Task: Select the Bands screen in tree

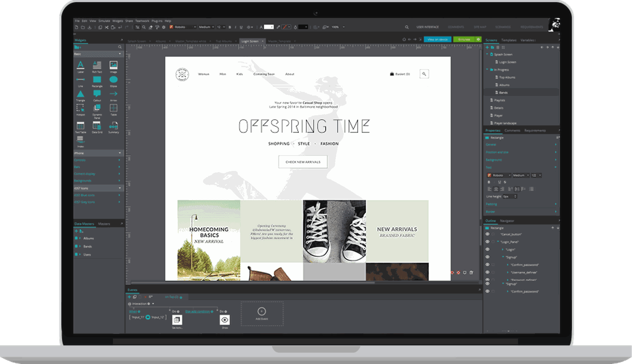Action: pyautogui.click(x=503, y=93)
